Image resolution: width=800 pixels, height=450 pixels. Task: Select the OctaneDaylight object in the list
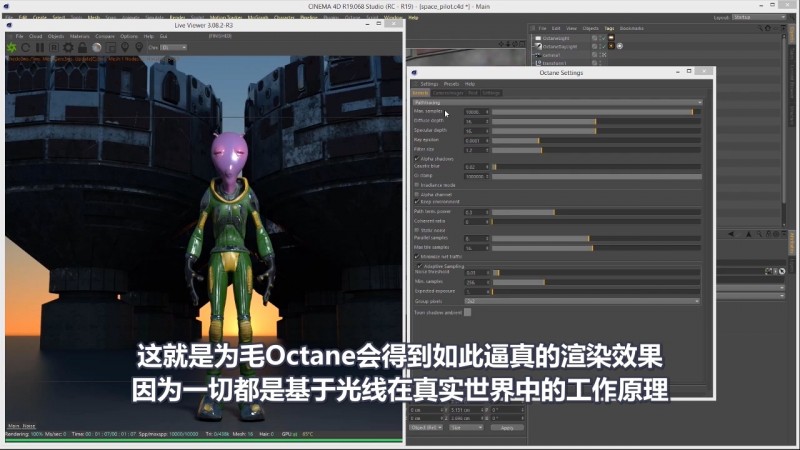(560, 46)
